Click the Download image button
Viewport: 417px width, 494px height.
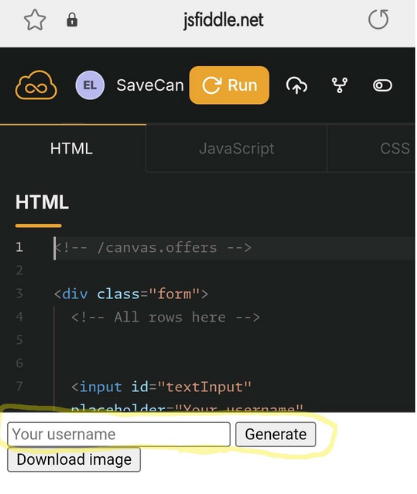click(74, 460)
